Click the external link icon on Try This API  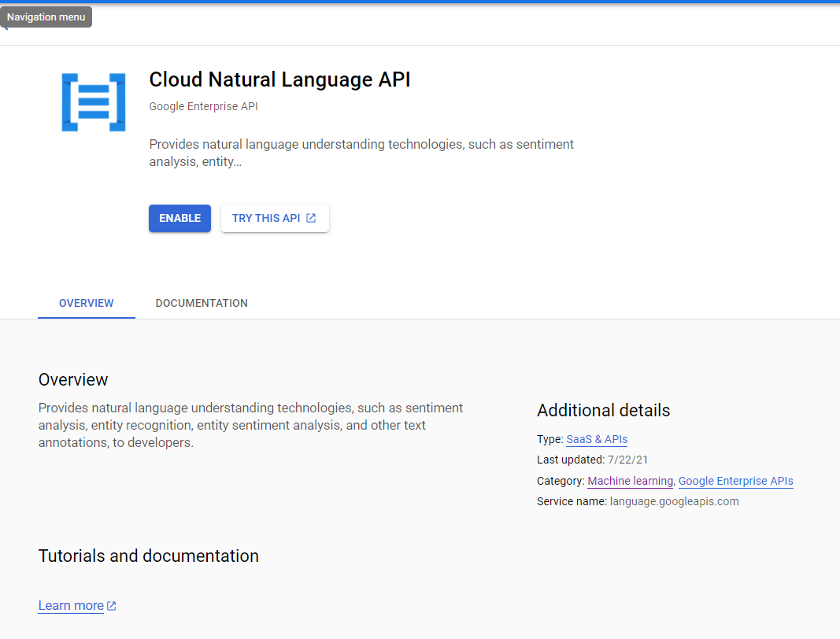click(311, 218)
